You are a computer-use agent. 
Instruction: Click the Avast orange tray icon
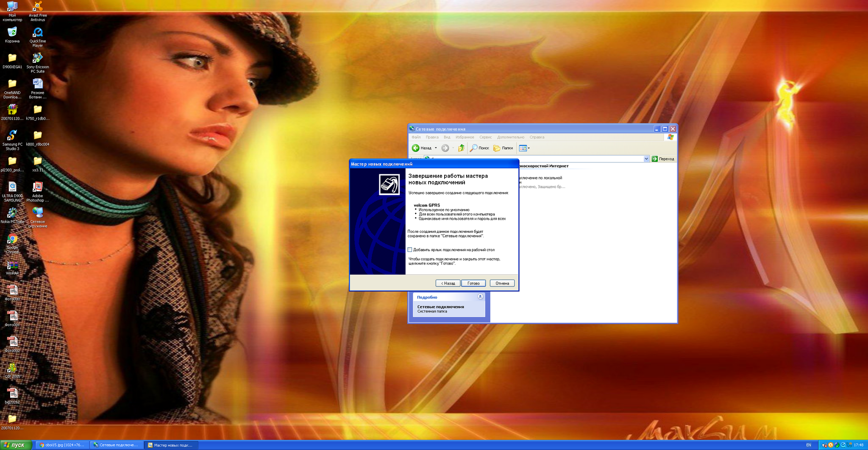pyautogui.click(x=831, y=445)
